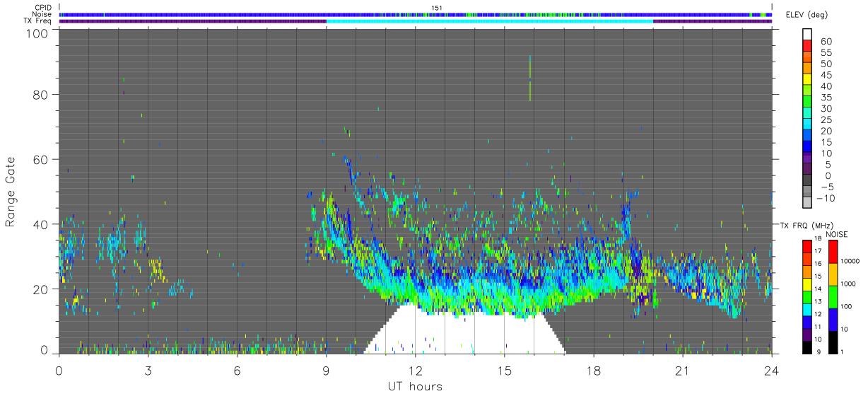Pick the red 17–18 MHz TX FRQ swatch
Image resolution: width=868 pixels, height=401 pixels.
[807, 246]
